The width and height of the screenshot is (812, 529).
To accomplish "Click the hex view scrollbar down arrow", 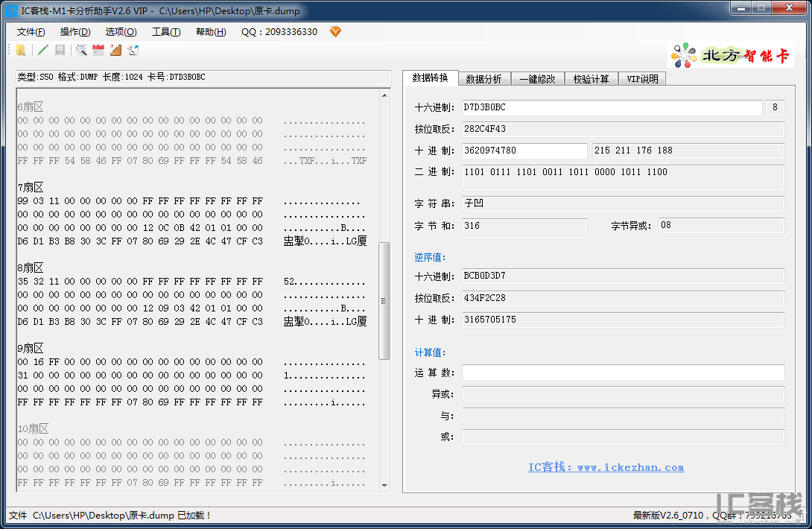I will (384, 486).
